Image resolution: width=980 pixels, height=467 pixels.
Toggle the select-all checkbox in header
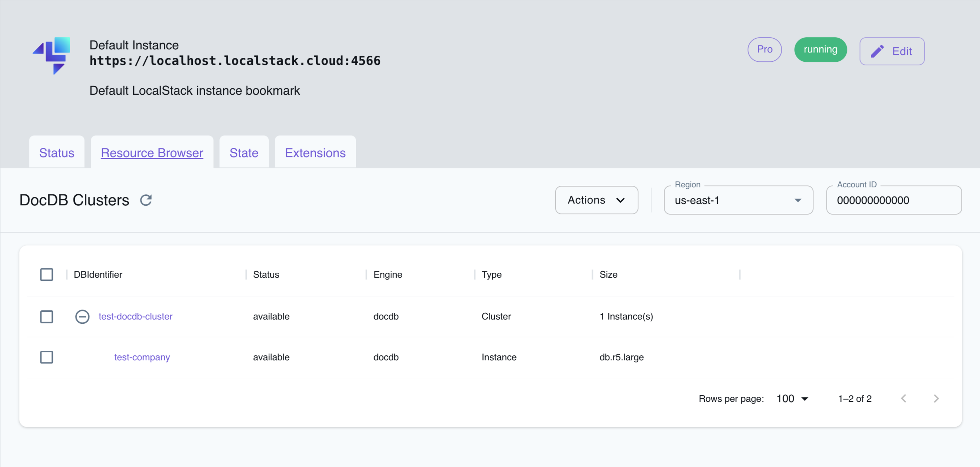coord(47,274)
